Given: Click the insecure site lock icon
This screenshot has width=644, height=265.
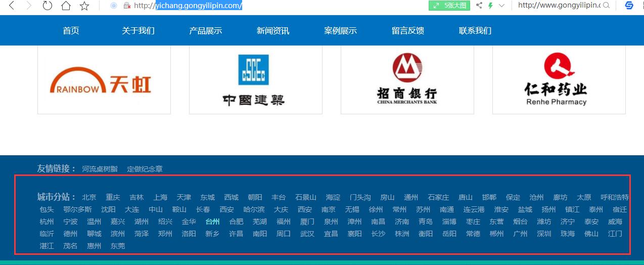Looking at the screenshot, I should 127,6.
